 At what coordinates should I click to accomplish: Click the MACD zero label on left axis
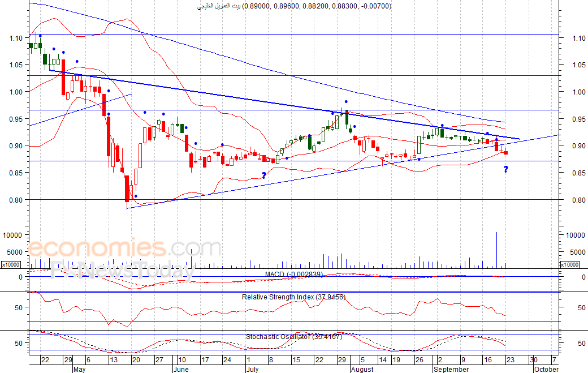(x=20, y=277)
